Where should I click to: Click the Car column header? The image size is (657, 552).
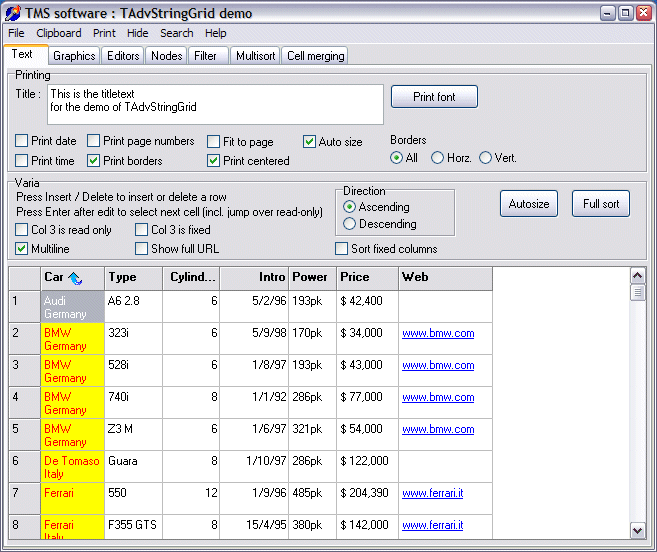[72, 278]
